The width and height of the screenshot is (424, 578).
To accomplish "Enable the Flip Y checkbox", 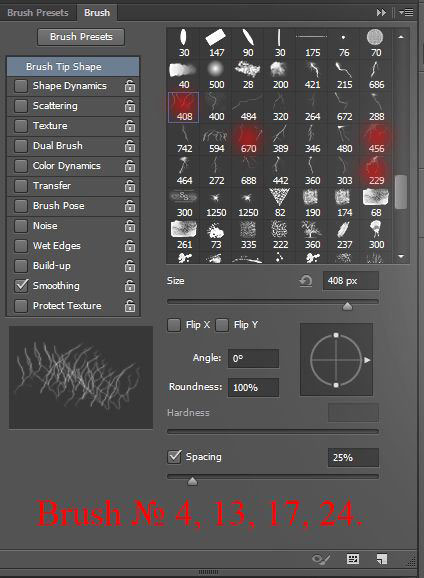I will coord(222,325).
